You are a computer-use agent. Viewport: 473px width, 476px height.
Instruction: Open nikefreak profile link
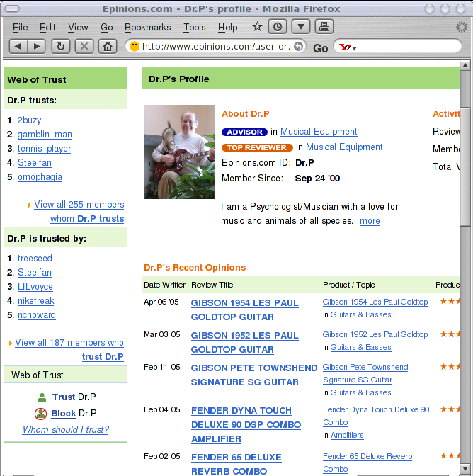(x=36, y=301)
